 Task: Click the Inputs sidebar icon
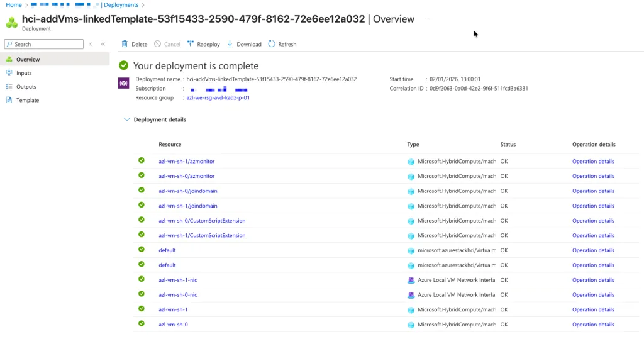9,73
